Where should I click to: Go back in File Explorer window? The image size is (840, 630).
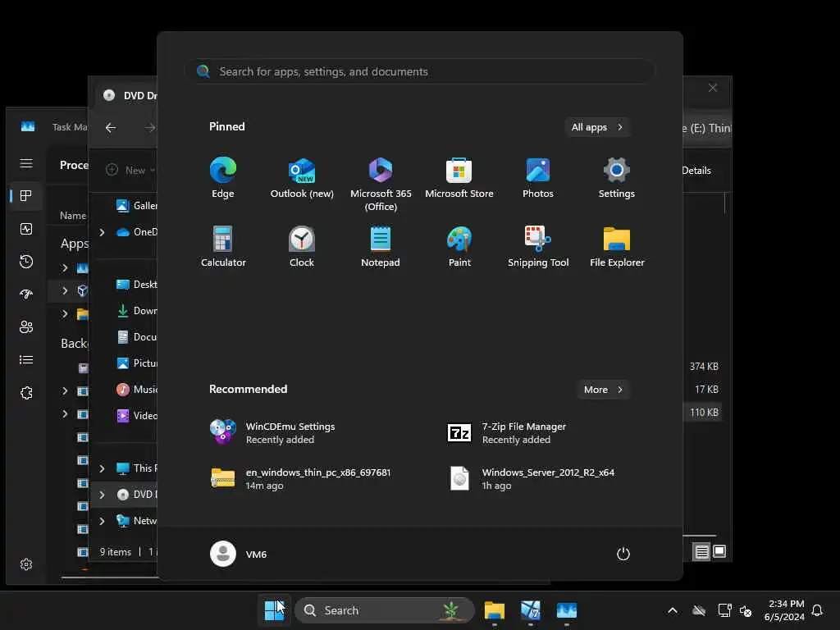111,127
